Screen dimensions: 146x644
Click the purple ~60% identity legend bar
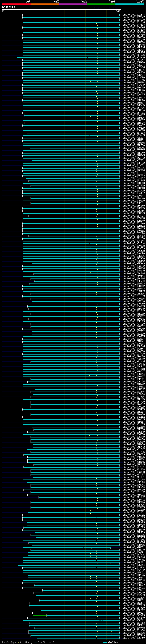[x=73, y=4]
